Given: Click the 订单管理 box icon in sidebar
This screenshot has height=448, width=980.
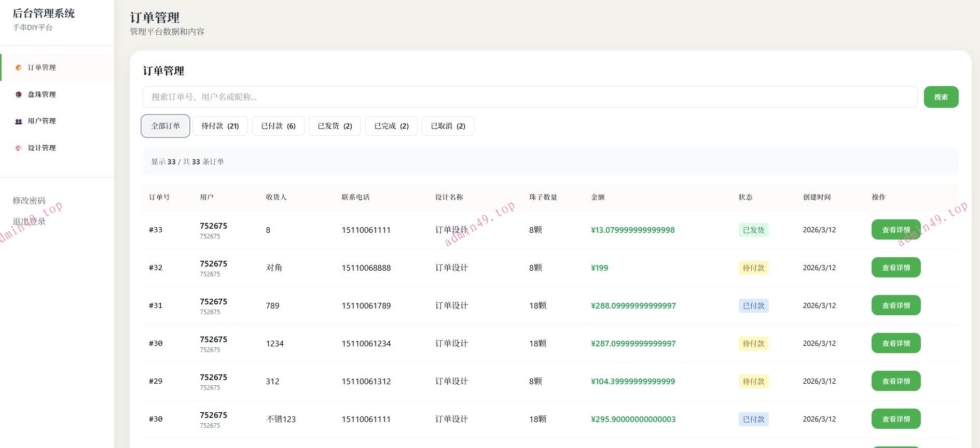Looking at the screenshot, I should (x=19, y=67).
